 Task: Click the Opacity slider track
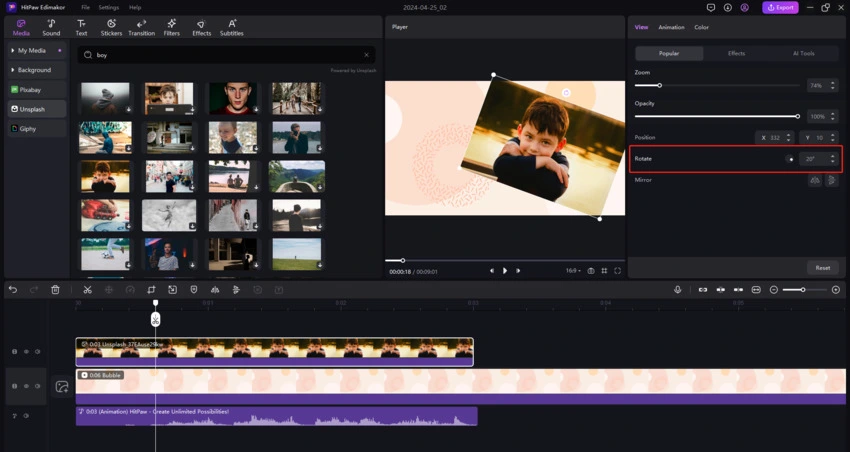tap(715, 116)
